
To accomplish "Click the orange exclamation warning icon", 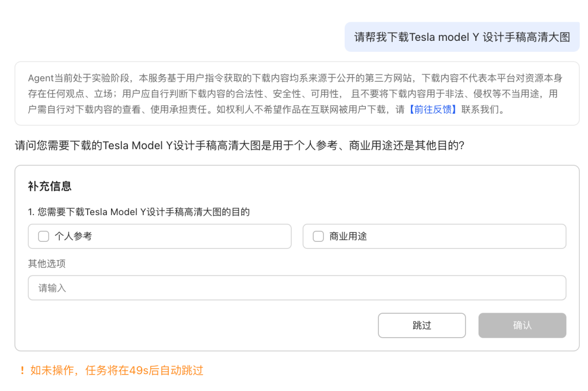I will pos(22,371).
